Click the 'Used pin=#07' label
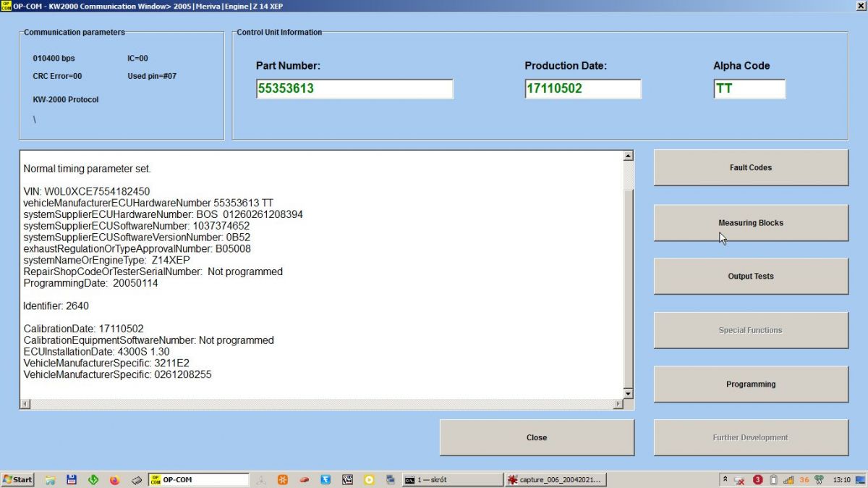 [x=152, y=75]
